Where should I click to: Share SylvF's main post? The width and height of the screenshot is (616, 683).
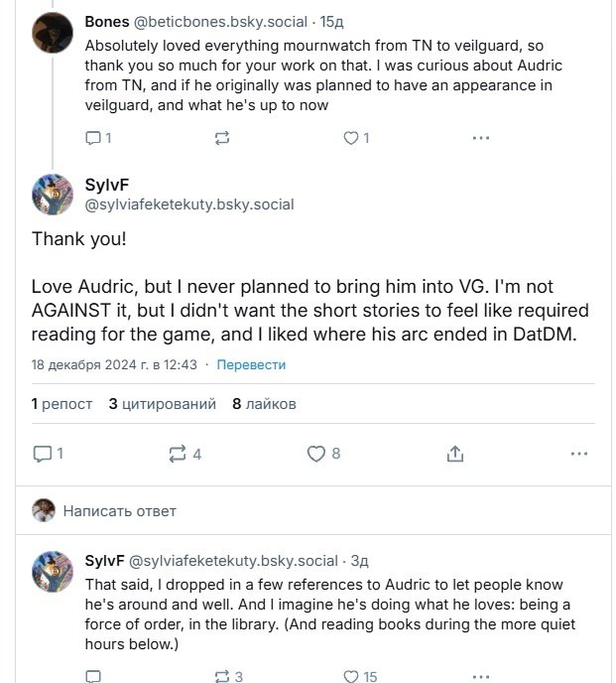tap(455, 454)
